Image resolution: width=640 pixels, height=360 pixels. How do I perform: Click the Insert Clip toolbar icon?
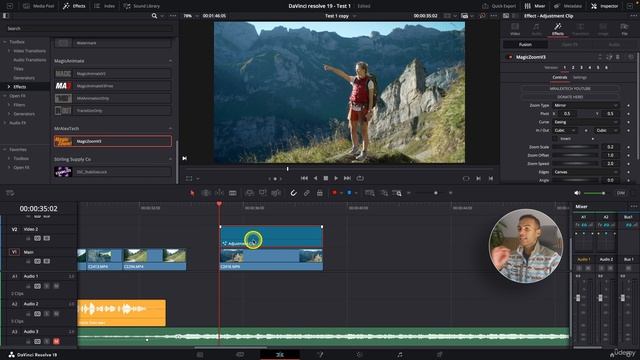(249, 193)
